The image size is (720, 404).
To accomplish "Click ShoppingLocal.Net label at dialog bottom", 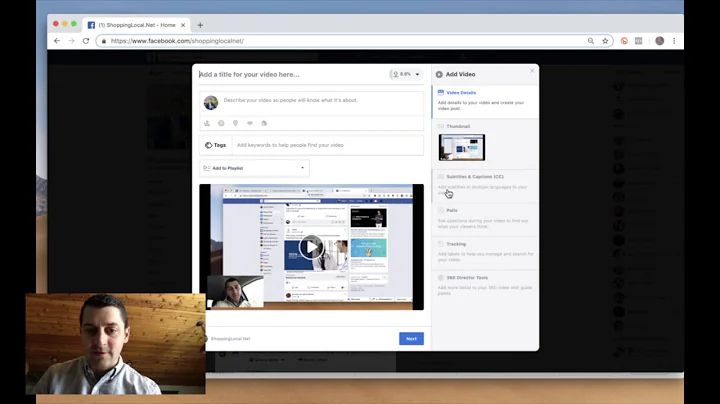I will tap(231, 339).
